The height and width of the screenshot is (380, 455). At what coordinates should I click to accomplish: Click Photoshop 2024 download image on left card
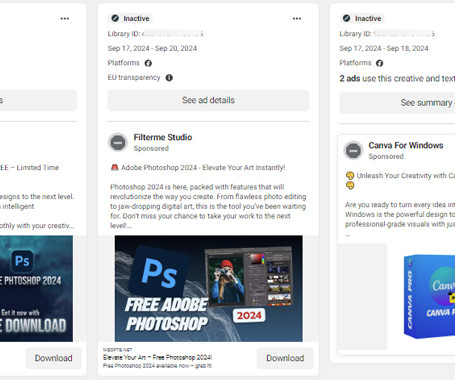[36, 289]
